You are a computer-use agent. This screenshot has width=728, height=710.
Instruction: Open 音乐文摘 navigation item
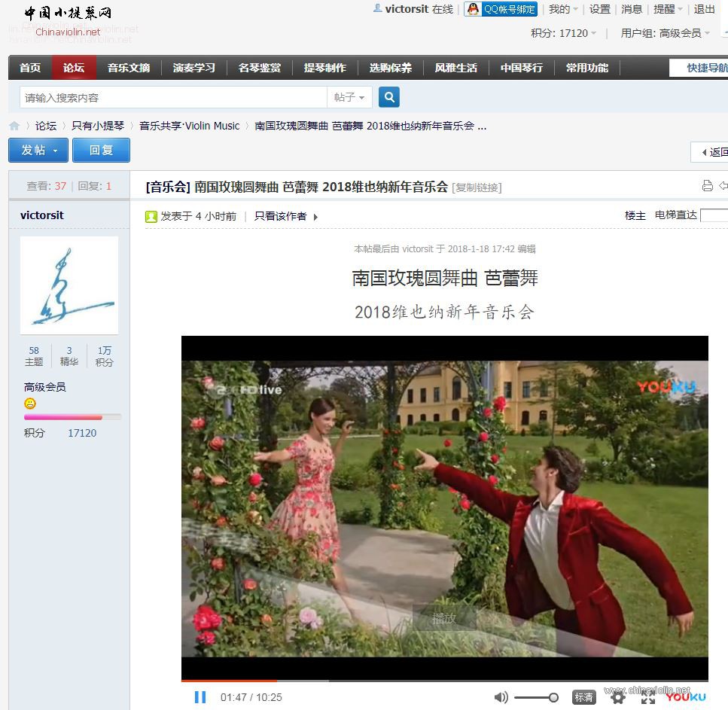click(129, 68)
